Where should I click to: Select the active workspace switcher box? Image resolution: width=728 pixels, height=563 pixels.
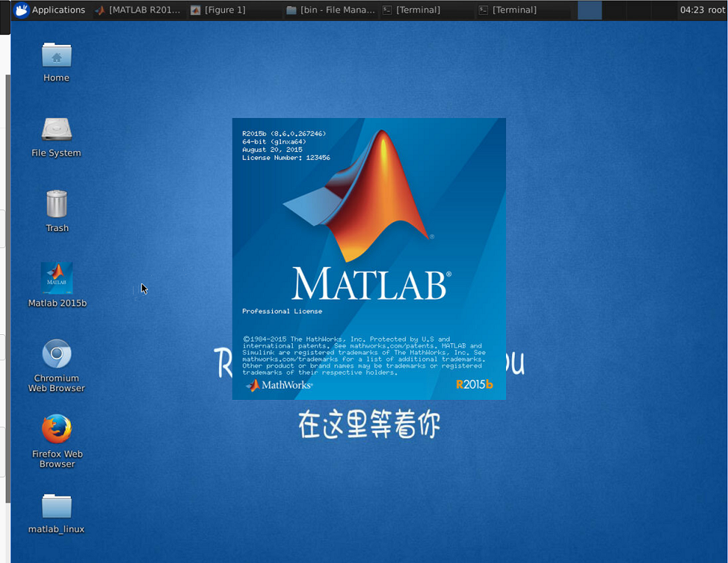(x=589, y=10)
